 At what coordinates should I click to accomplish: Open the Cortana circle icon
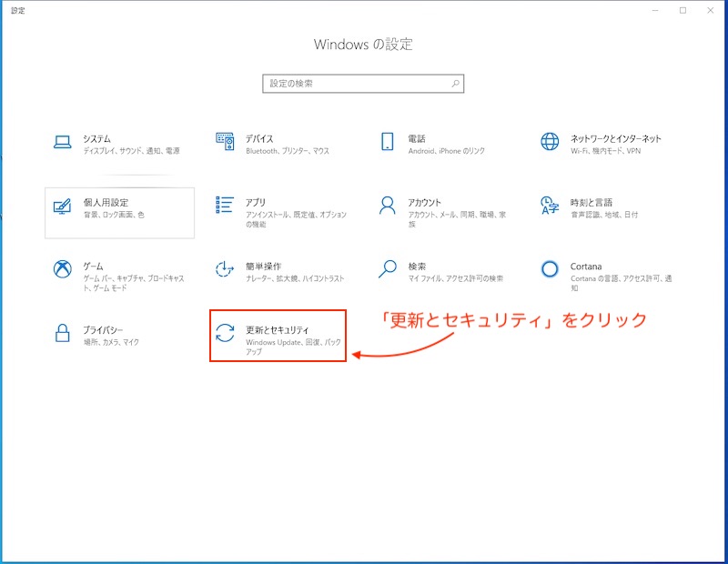pyautogui.click(x=550, y=268)
